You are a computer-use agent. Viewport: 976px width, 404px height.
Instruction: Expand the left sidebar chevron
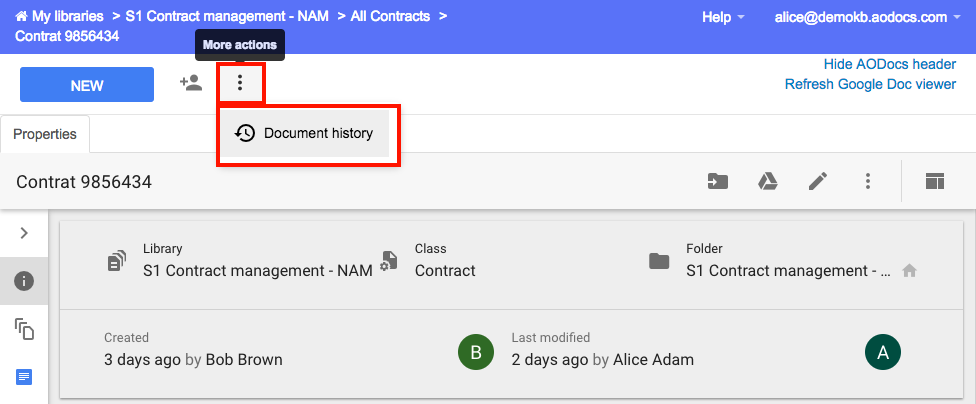click(x=24, y=233)
